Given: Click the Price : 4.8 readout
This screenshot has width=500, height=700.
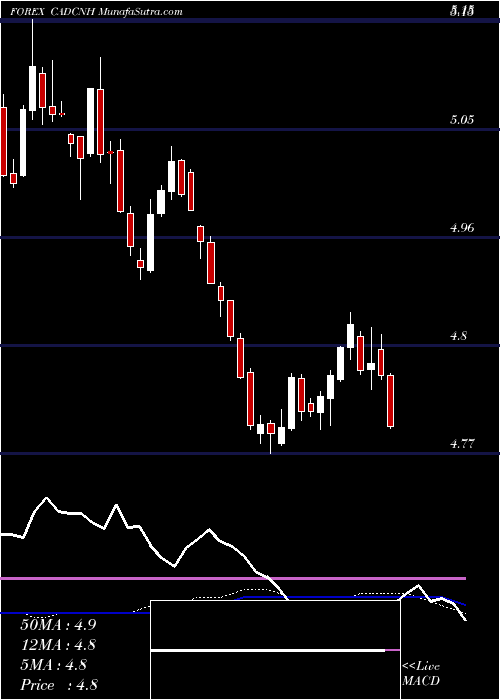Looking at the screenshot, I should 59,685.
